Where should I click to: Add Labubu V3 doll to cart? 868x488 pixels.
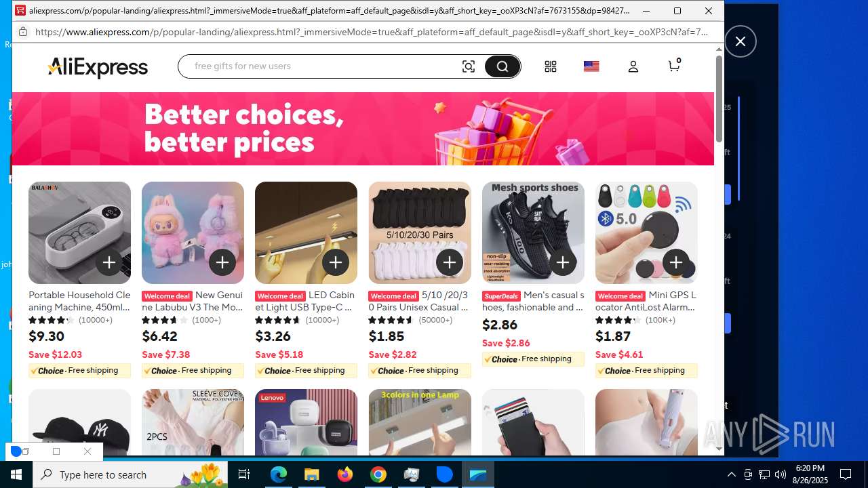tap(222, 262)
